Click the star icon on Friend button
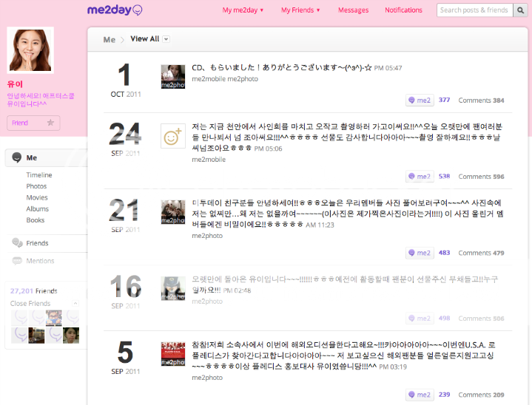 (x=50, y=123)
